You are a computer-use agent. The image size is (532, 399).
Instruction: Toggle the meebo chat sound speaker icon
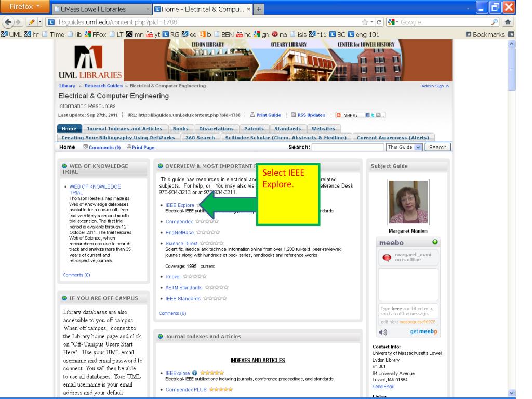383,332
